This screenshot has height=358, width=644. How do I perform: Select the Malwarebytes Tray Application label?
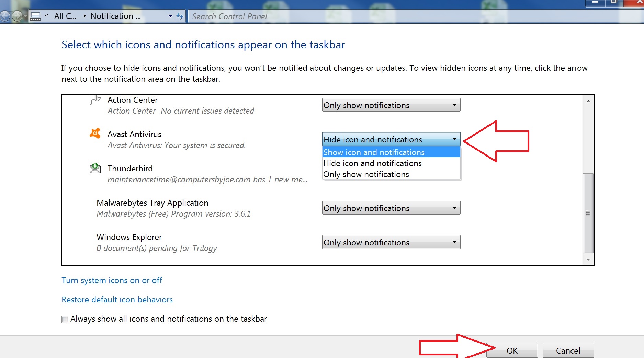[x=152, y=203]
